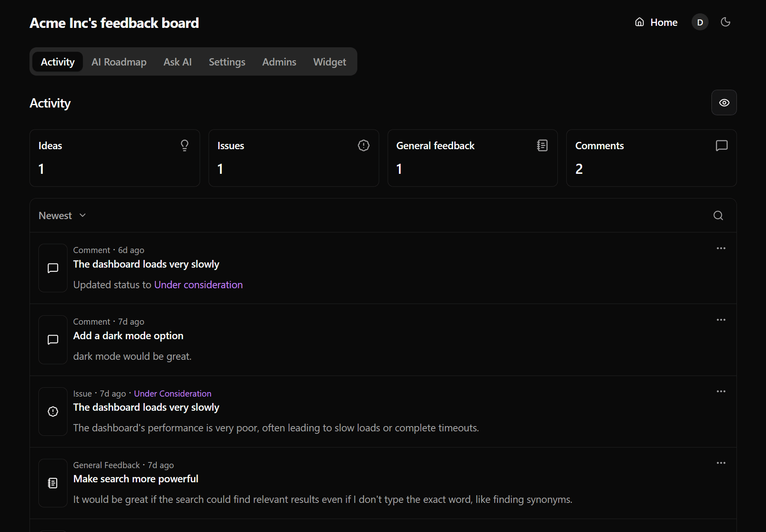Click 'Under Consideration' on the dashboard issue
This screenshot has height=532, width=766.
(173, 393)
